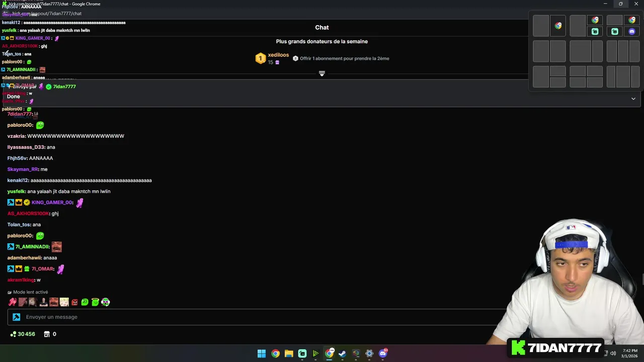Open Discord from the taskbar
This screenshot has height=362, width=644.
(x=383, y=353)
